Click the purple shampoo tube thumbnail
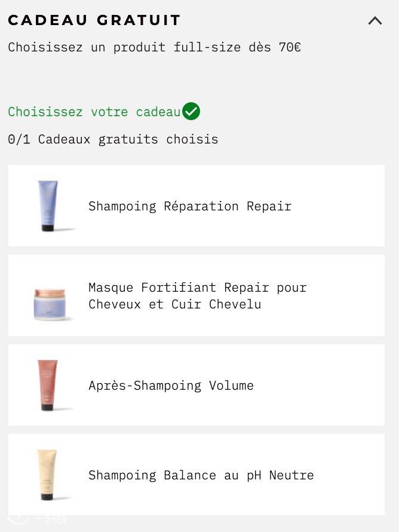Screen dimensions: 399x532 tap(48, 206)
